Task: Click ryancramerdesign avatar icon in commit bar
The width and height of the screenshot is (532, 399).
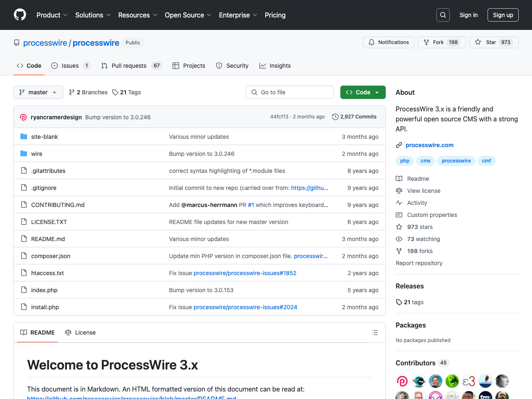Action: pyautogui.click(x=24, y=117)
